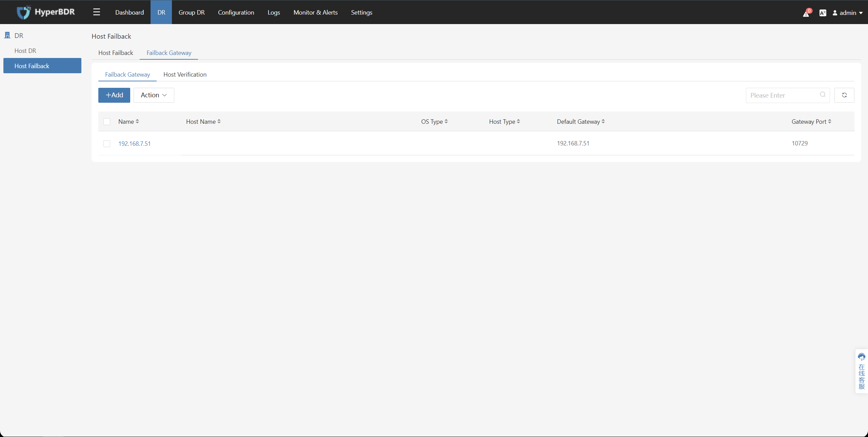Click the refresh table icon button
Viewport: 868px width, 437px height.
pyautogui.click(x=844, y=95)
